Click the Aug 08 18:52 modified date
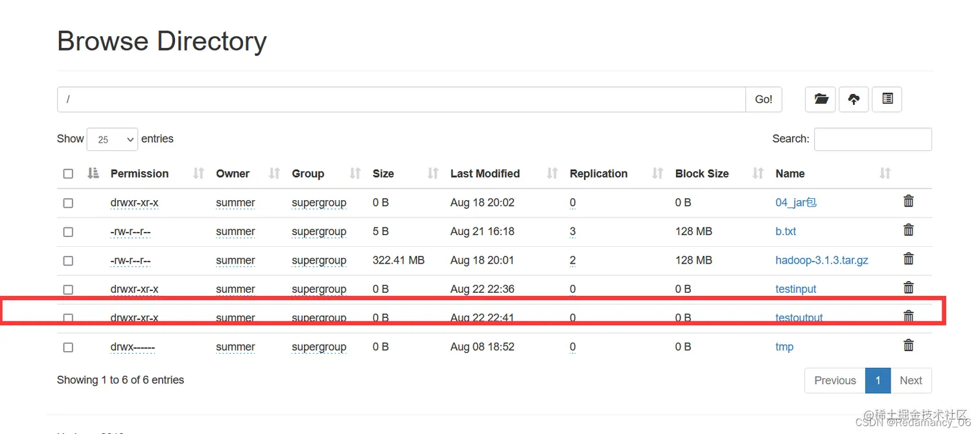Screen dimensions: 980x434 pos(482,347)
